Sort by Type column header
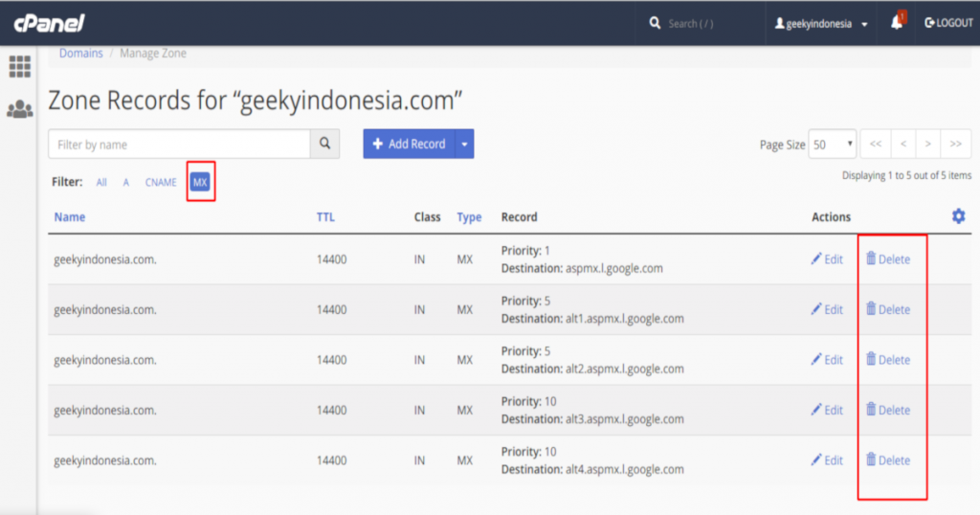This screenshot has height=515, width=980. click(x=469, y=217)
